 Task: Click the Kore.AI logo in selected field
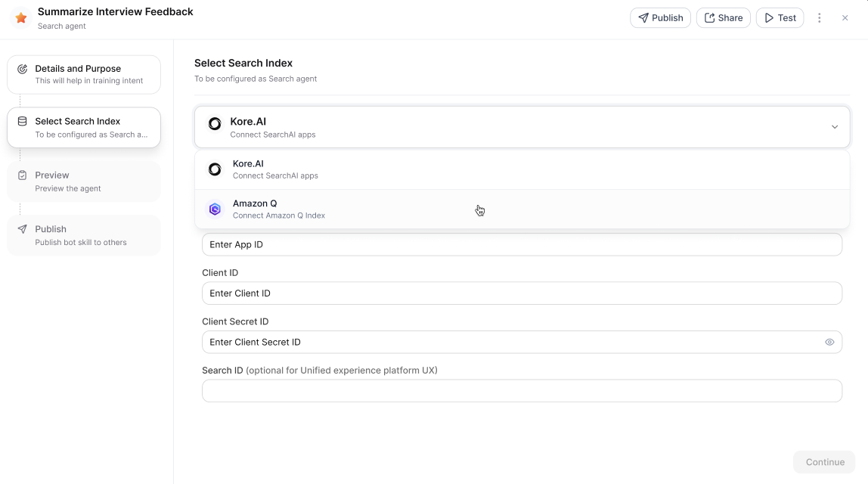tap(215, 123)
